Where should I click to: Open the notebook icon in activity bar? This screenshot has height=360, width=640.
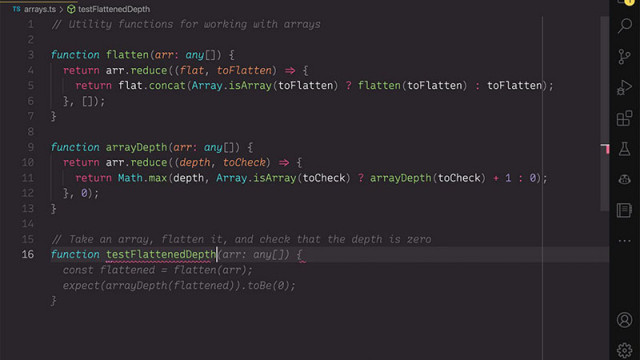(x=624, y=210)
